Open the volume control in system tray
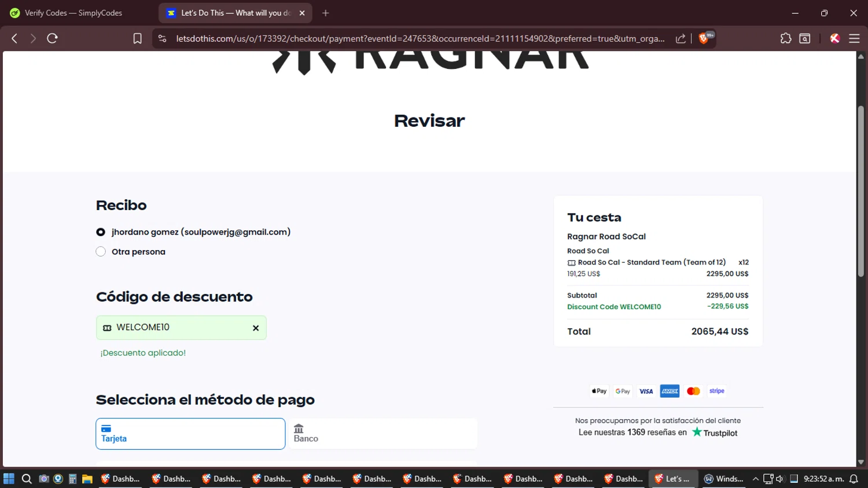This screenshot has width=868, height=488. coord(779,479)
